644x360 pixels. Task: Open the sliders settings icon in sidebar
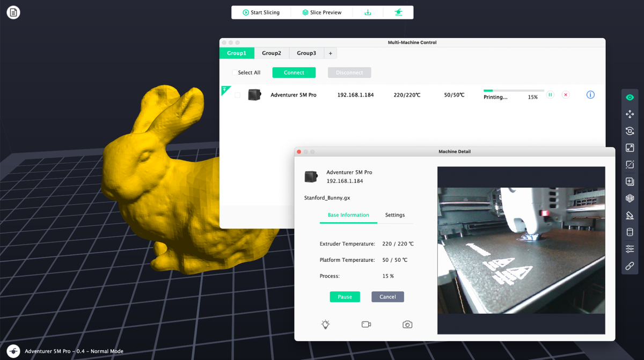click(630, 249)
